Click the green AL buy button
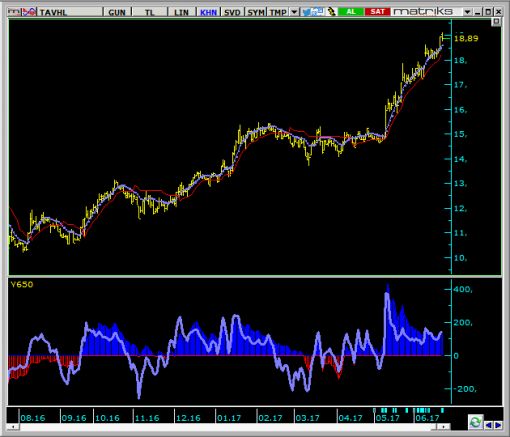Viewport: 510px width, 437px height. (351, 12)
